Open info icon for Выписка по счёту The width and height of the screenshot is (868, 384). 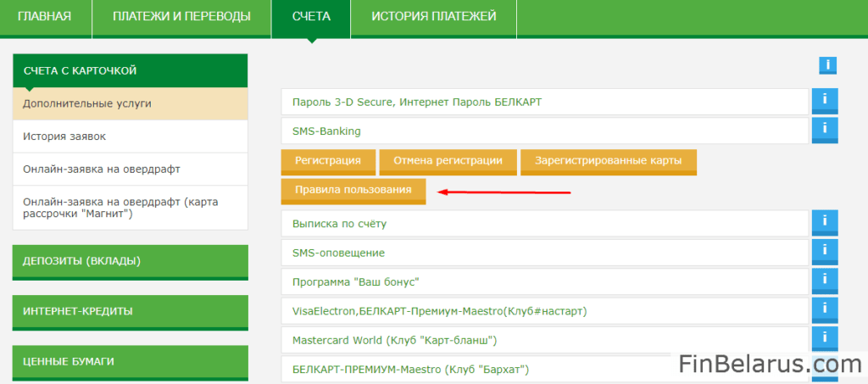[x=824, y=223]
